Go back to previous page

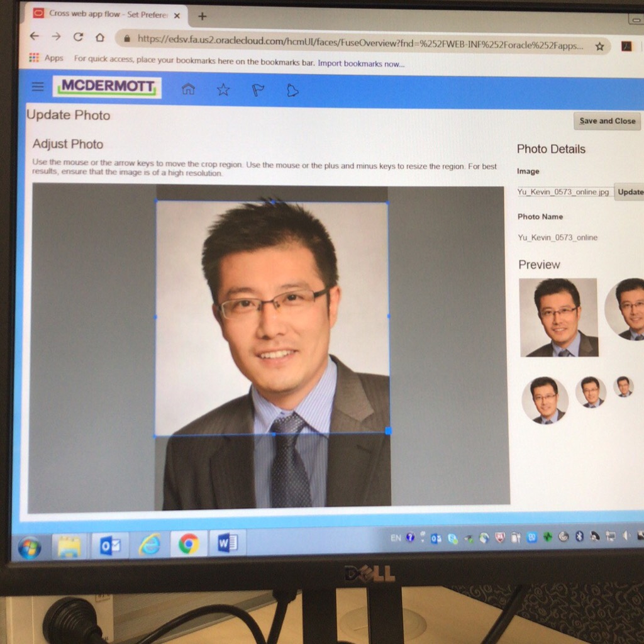(x=35, y=36)
